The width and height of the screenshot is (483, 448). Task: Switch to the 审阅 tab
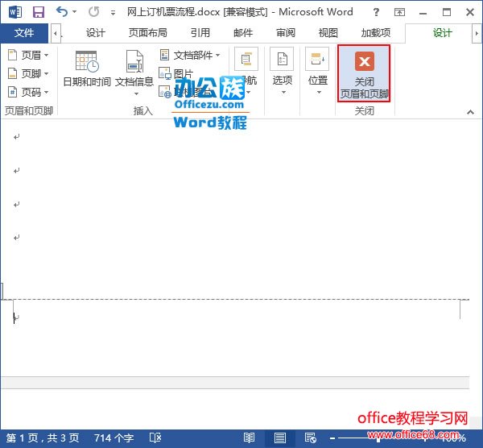pyautogui.click(x=286, y=33)
